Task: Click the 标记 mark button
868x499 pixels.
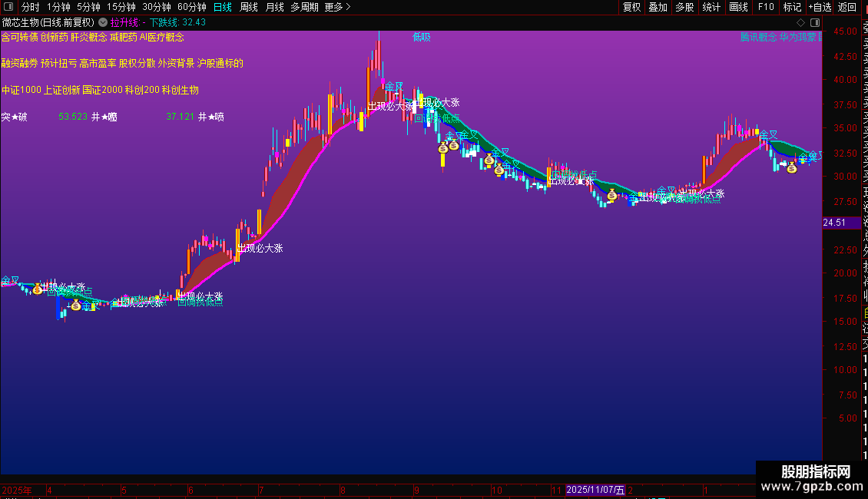Action: point(792,7)
